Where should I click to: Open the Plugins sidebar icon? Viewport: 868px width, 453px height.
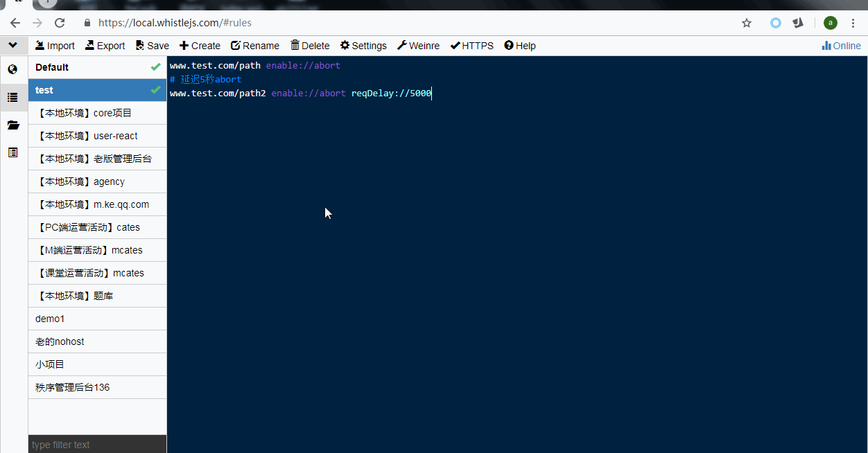pyautogui.click(x=13, y=152)
